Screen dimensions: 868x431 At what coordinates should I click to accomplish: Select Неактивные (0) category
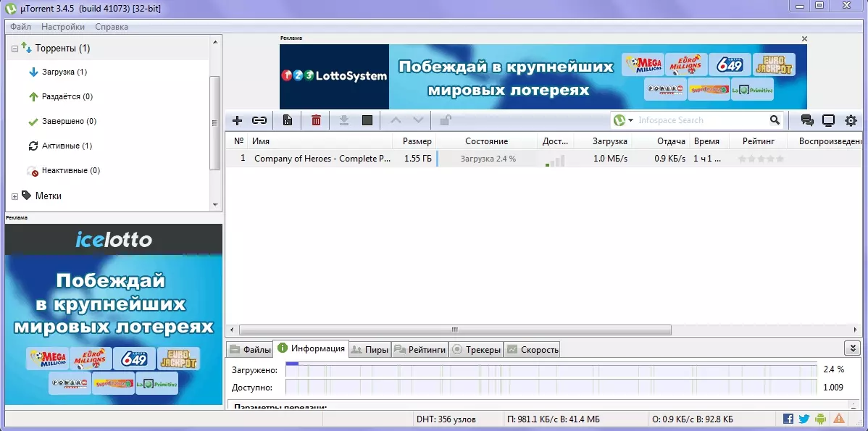pyautogui.click(x=71, y=170)
